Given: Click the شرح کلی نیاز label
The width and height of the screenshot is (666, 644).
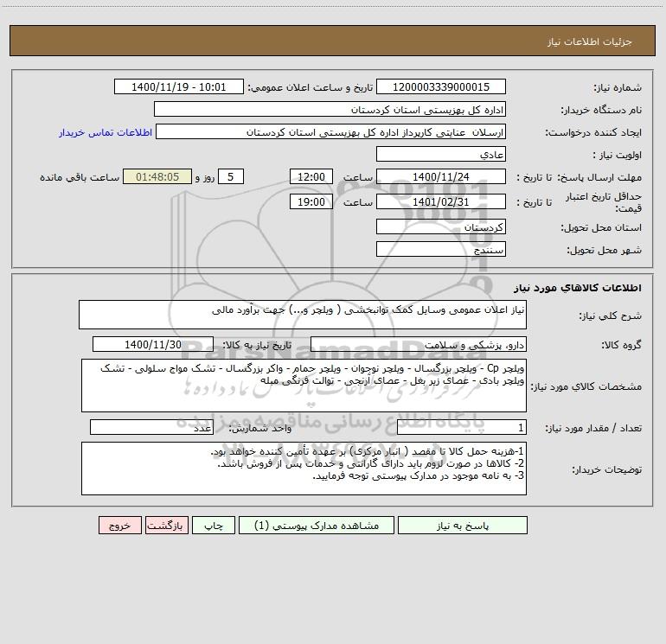Looking at the screenshot, I should [611, 316].
